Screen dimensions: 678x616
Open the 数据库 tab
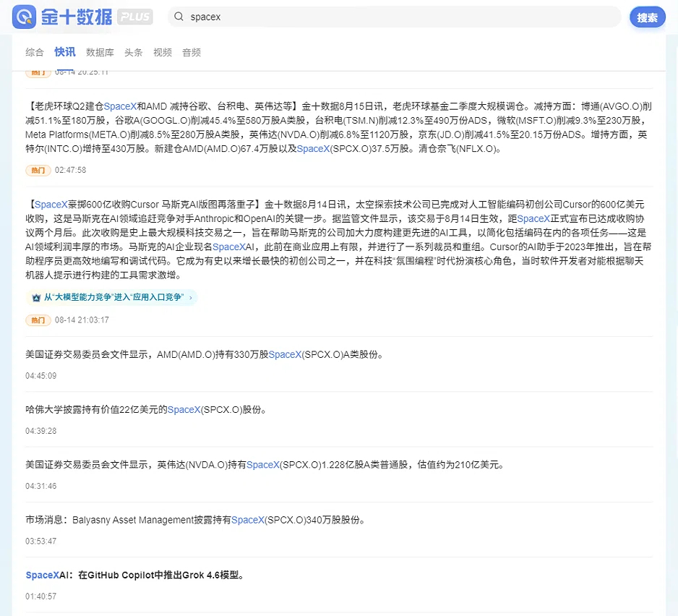[100, 52]
